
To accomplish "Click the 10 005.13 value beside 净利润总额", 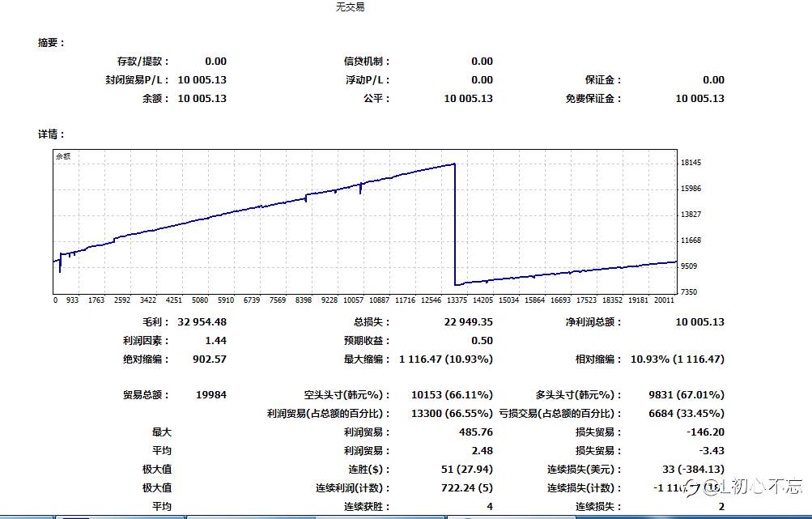I will [699, 321].
